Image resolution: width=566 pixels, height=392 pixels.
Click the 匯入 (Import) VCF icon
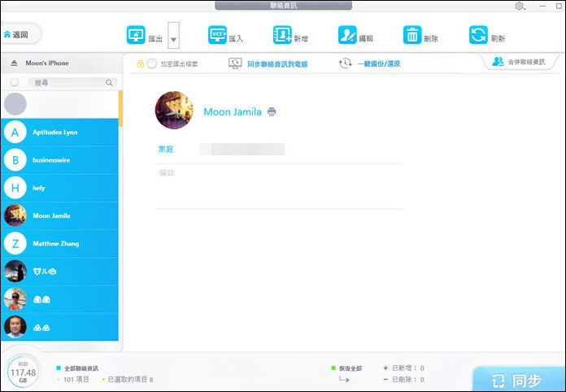tap(217, 35)
